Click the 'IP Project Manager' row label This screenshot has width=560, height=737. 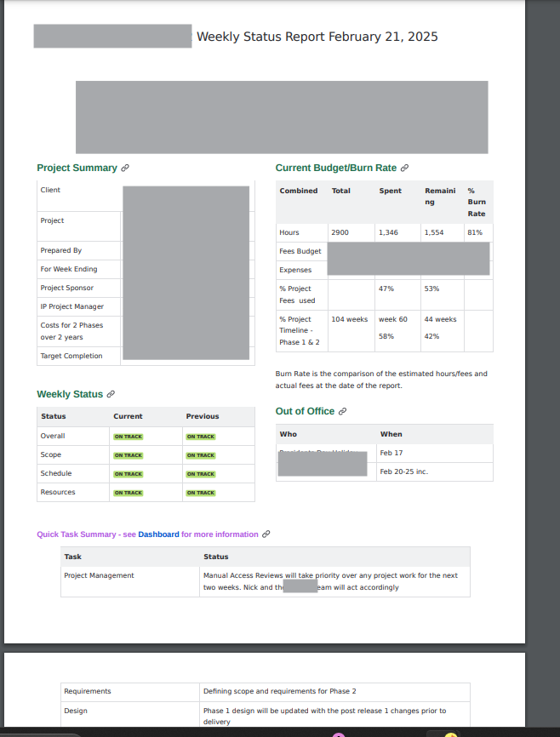point(72,306)
